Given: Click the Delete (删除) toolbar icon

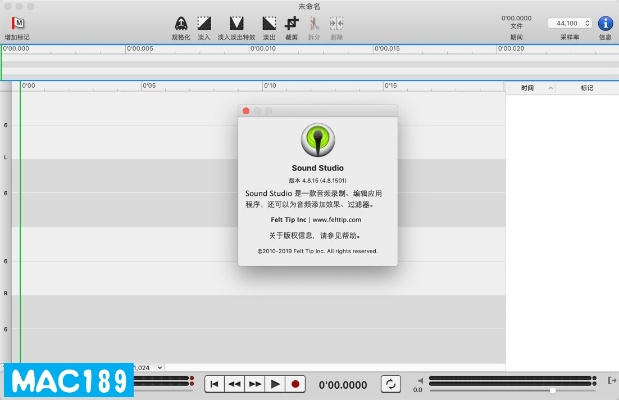Looking at the screenshot, I should tap(336, 23).
